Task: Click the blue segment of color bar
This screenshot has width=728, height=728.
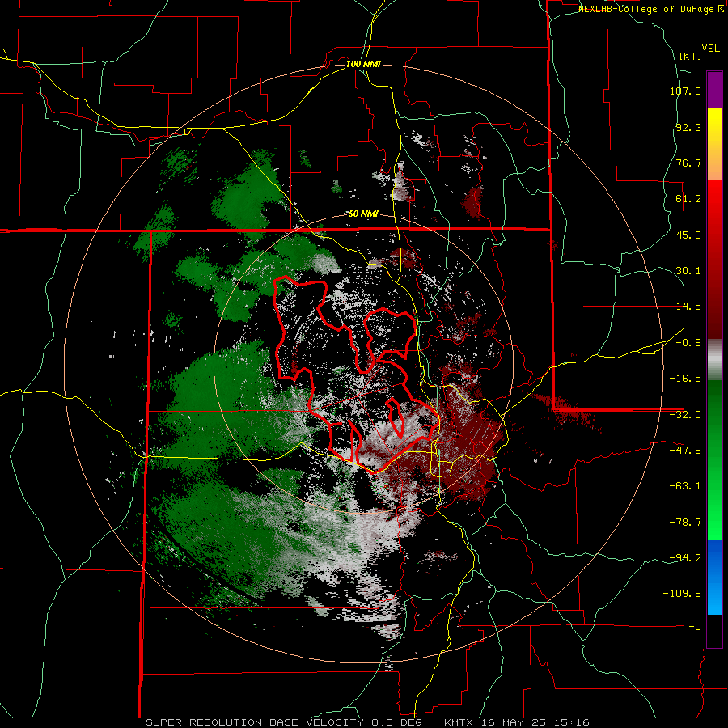Action: point(714,577)
